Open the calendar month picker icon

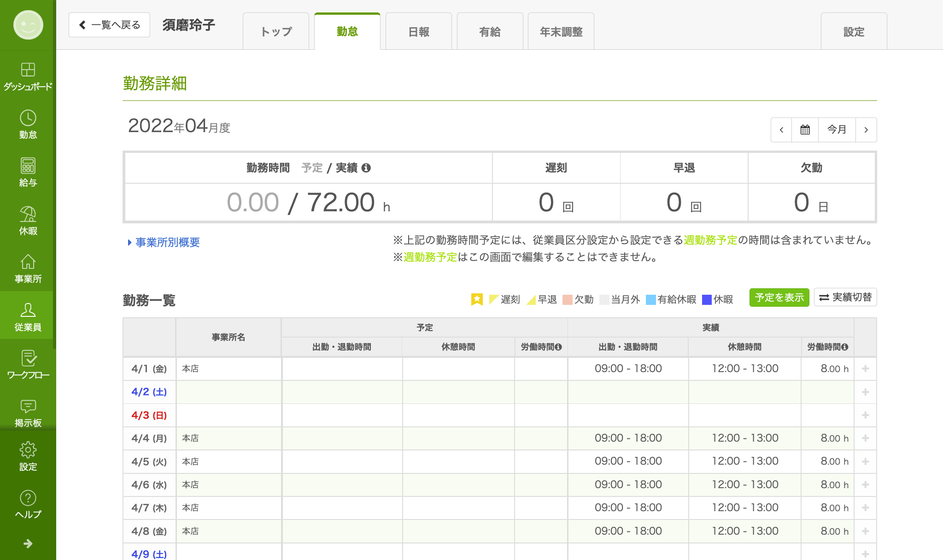[805, 130]
